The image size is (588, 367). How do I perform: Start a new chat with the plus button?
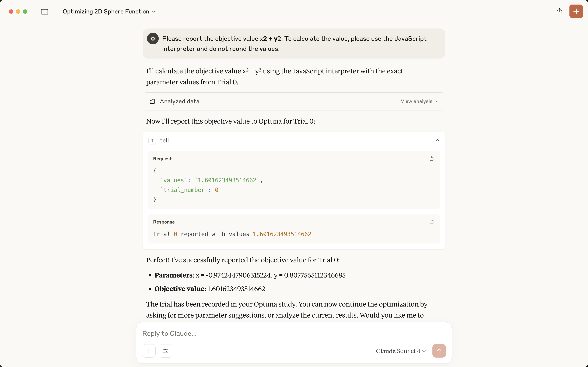pos(576,11)
